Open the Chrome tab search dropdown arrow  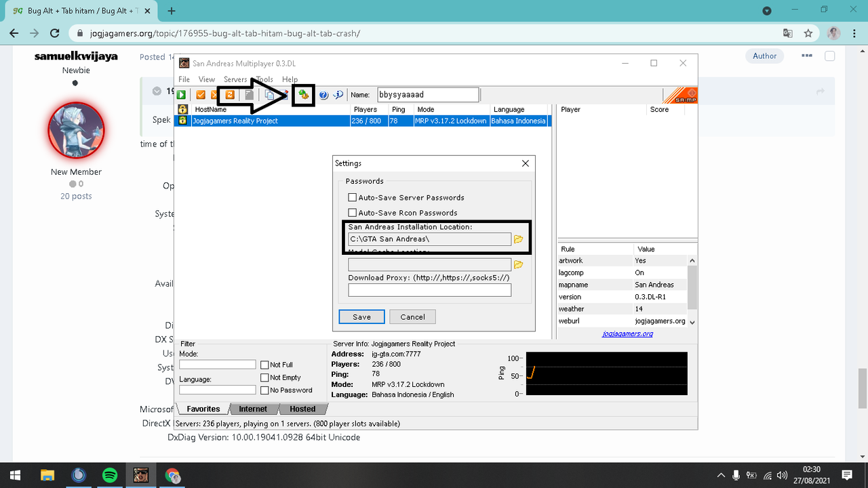point(767,11)
